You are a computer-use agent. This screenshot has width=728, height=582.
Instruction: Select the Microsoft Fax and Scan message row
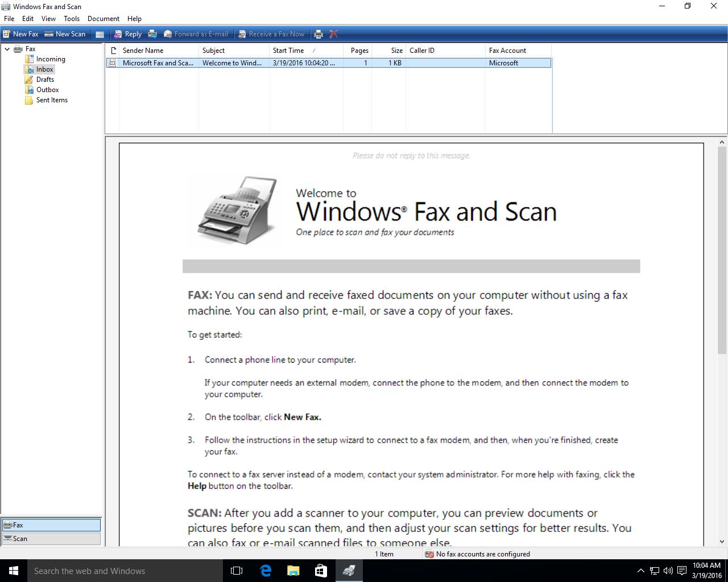click(x=329, y=63)
